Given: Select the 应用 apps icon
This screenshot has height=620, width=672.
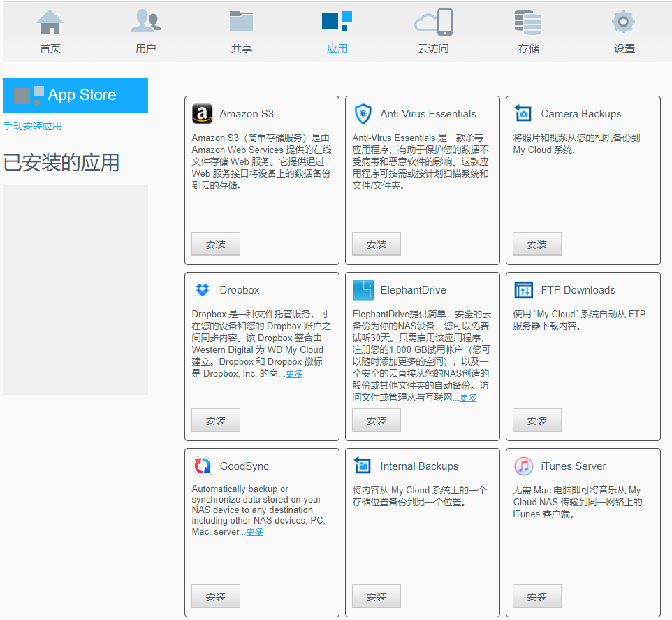Looking at the screenshot, I should pyautogui.click(x=337, y=21).
